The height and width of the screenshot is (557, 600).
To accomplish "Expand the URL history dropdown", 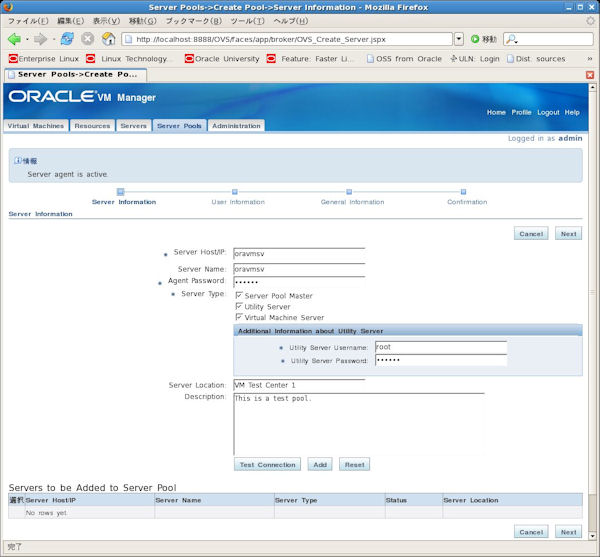I will click(459, 39).
